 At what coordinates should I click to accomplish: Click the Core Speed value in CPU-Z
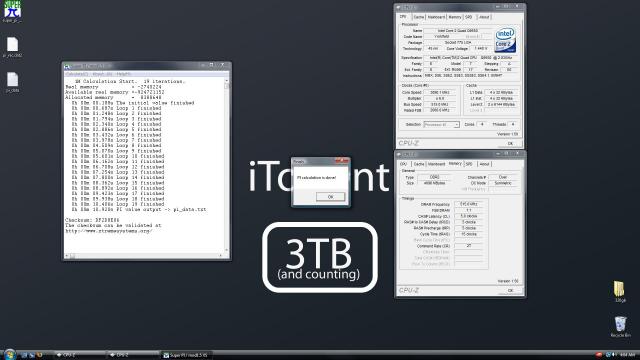[440, 92]
